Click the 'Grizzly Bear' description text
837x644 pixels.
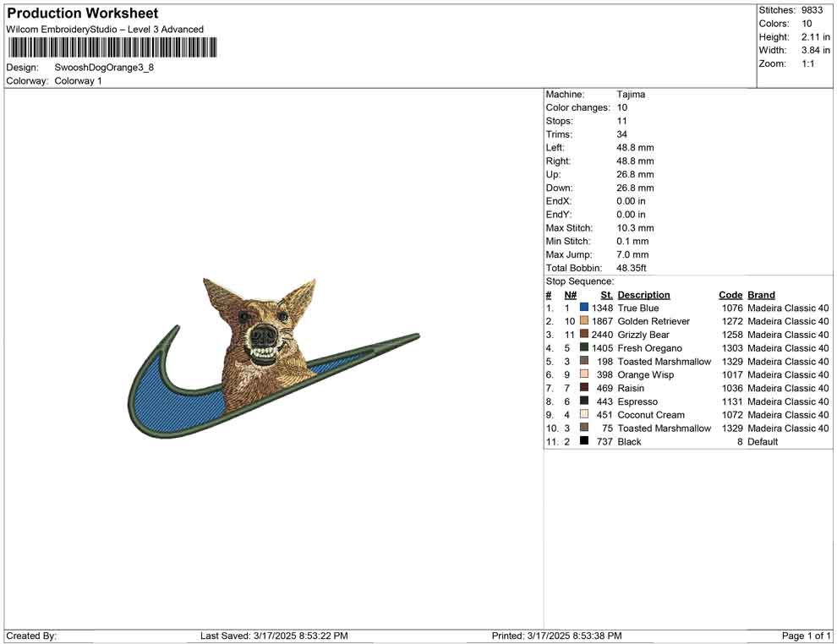[x=643, y=335]
